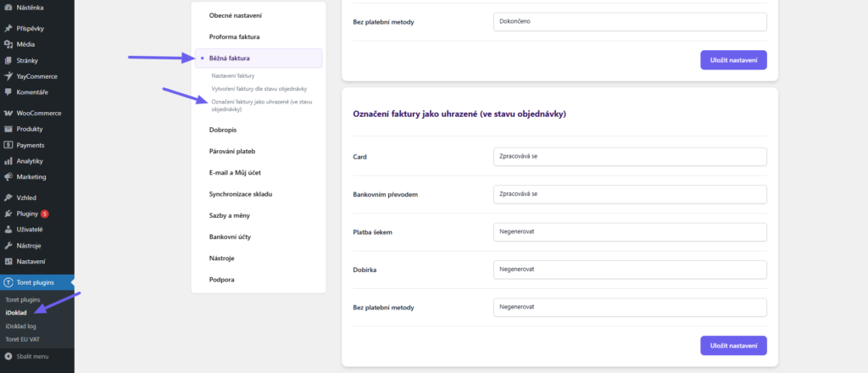Click the Příspěvky pin icon
Viewport: 868px width, 373px height.
pyautogui.click(x=8, y=28)
